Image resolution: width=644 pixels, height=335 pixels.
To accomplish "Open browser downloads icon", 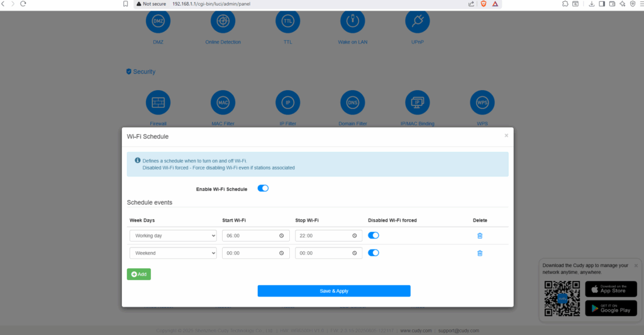I will (591, 4).
